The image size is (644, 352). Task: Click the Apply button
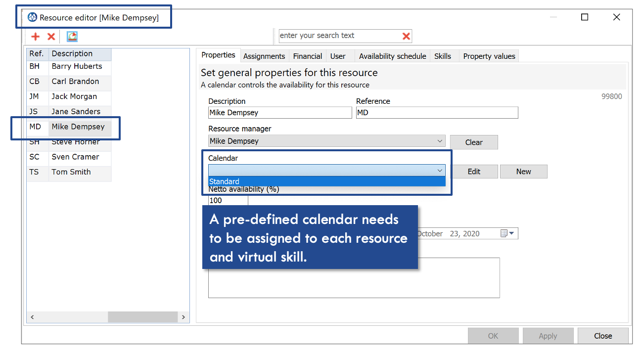point(548,336)
